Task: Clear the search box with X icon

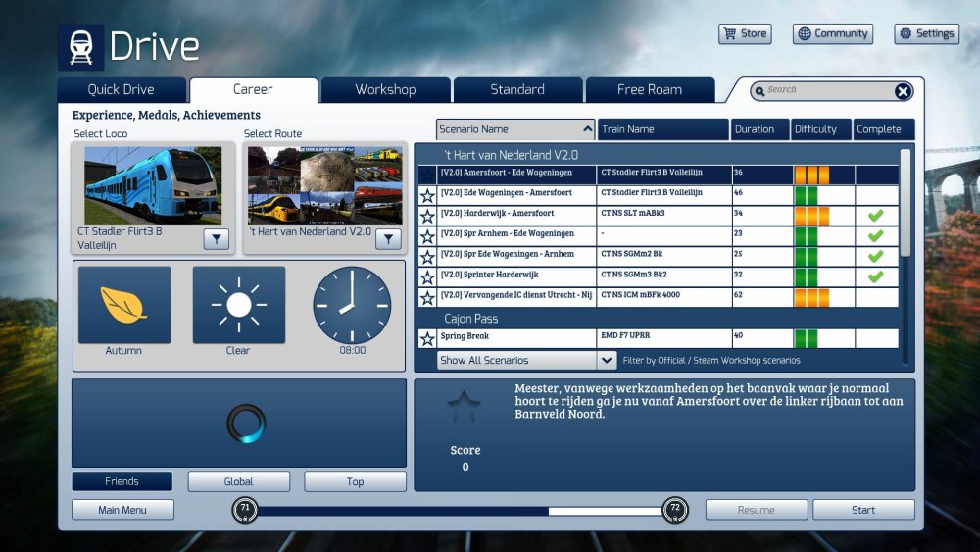Action: tap(903, 91)
